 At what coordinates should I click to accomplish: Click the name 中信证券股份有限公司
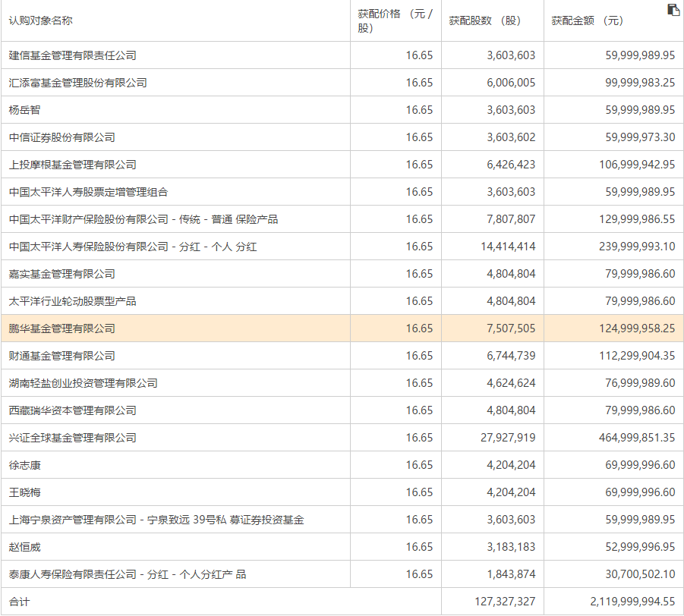(62, 137)
